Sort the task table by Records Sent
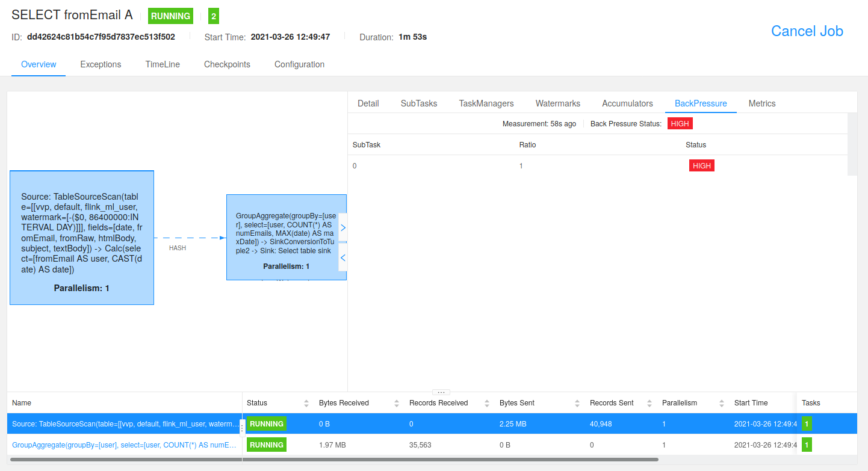The height and width of the screenshot is (471, 868). click(x=649, y=403)
